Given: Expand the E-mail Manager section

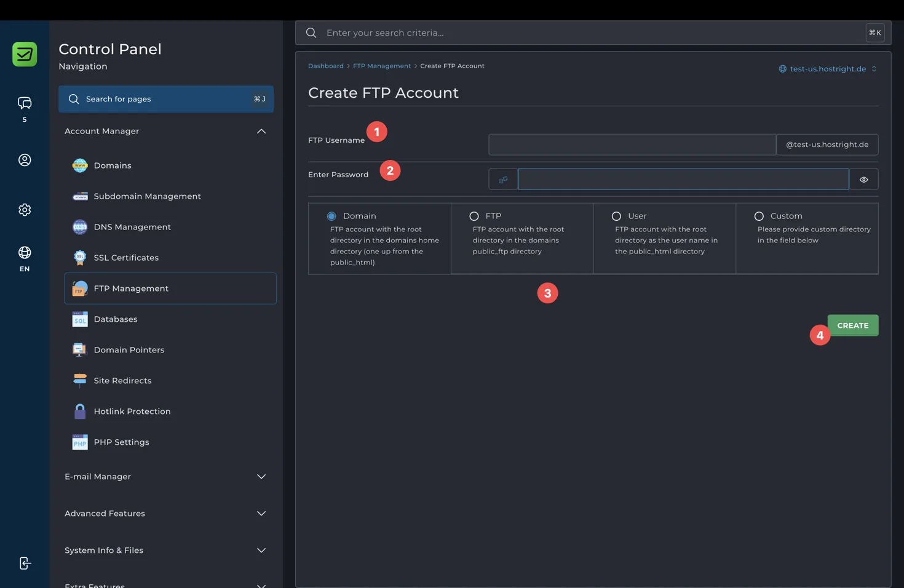Looking at the screenshot, I should click(x=261, y=477).
